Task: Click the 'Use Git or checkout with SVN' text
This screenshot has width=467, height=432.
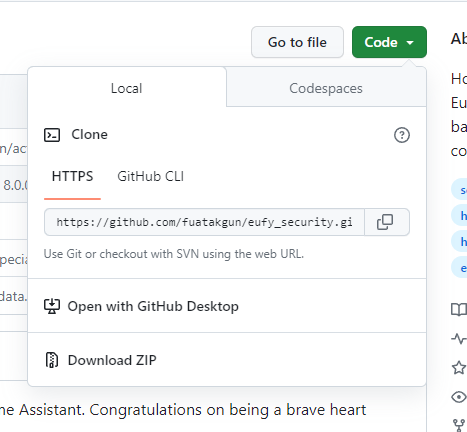Action: 174,254
